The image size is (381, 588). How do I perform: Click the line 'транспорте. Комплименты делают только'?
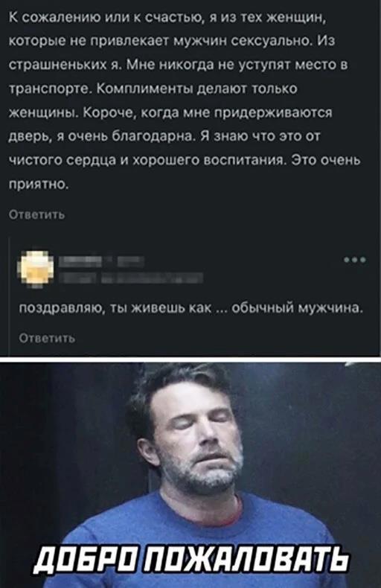[153, 89]
